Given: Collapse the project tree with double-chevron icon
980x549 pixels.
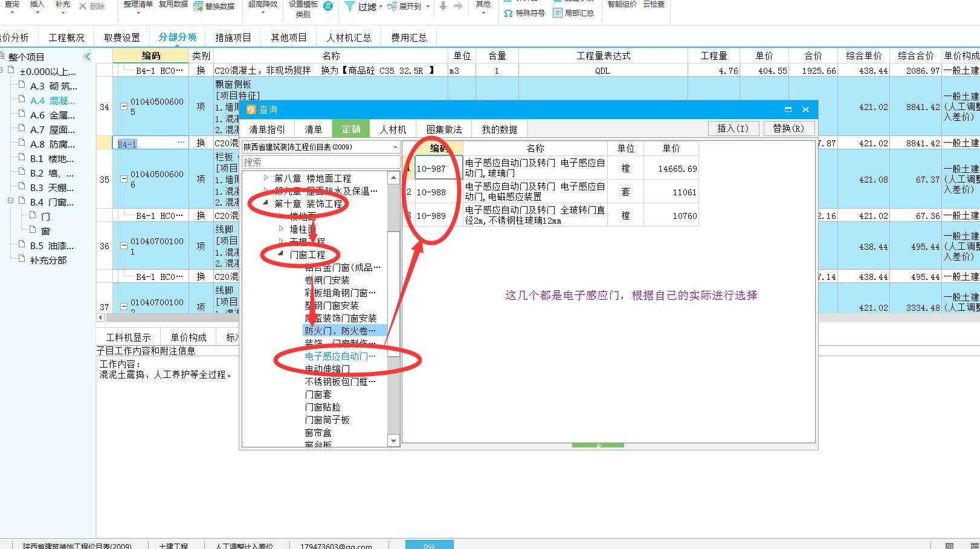Looking at the screenshot, I should (x=87, y=56).
